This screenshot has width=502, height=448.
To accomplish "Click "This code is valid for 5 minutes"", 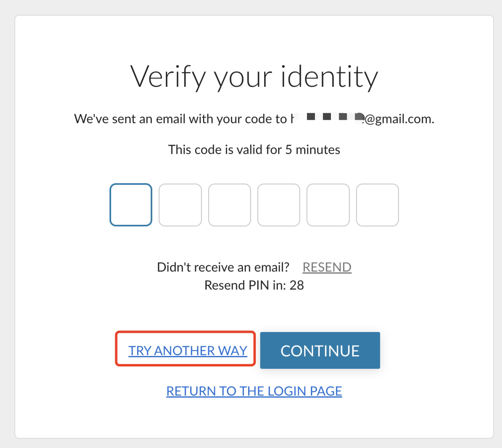I will [254, 150].
